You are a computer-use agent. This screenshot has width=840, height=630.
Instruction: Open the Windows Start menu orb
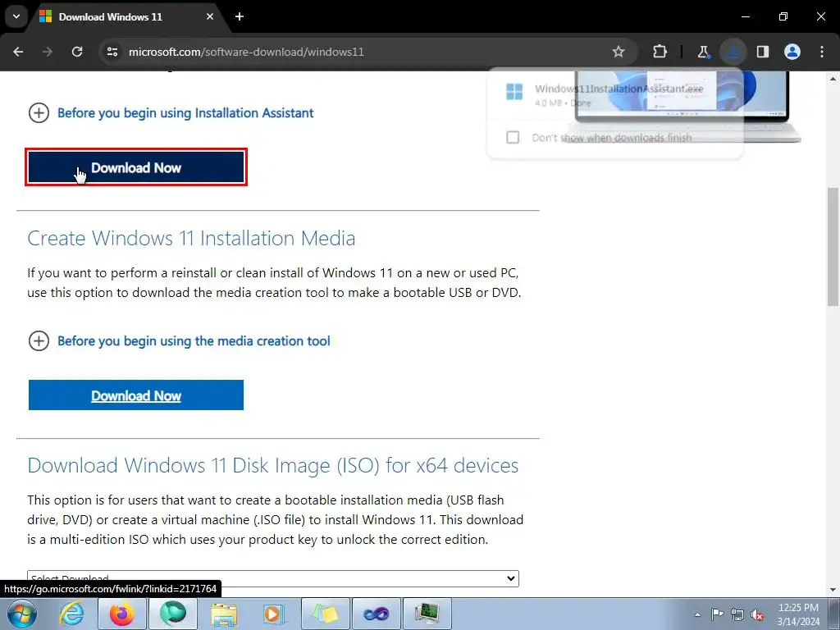tap(21, 614)
